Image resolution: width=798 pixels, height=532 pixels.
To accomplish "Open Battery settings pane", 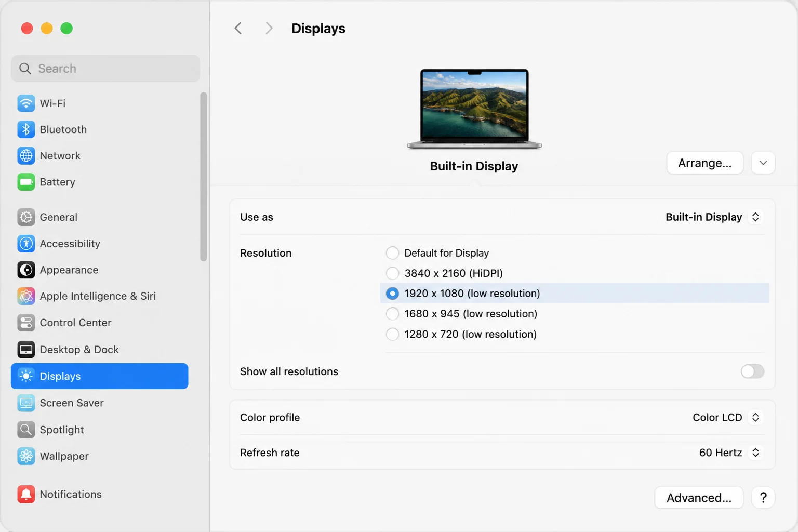I will (99, 182).
